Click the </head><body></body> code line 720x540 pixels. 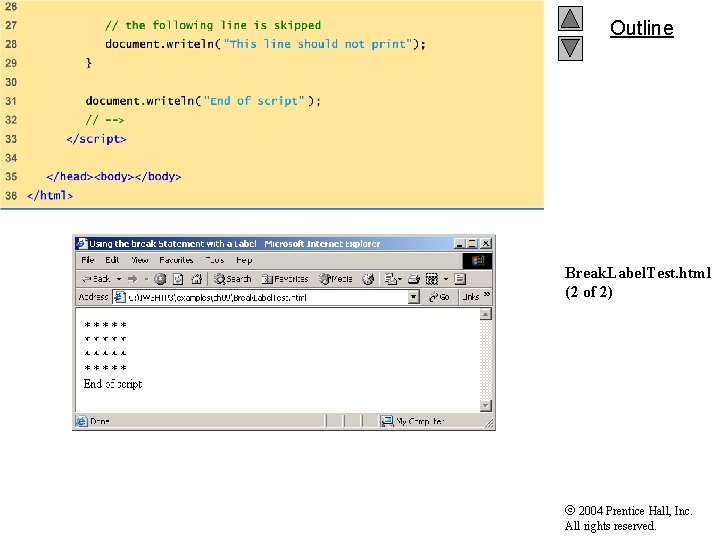pos(114,176)
